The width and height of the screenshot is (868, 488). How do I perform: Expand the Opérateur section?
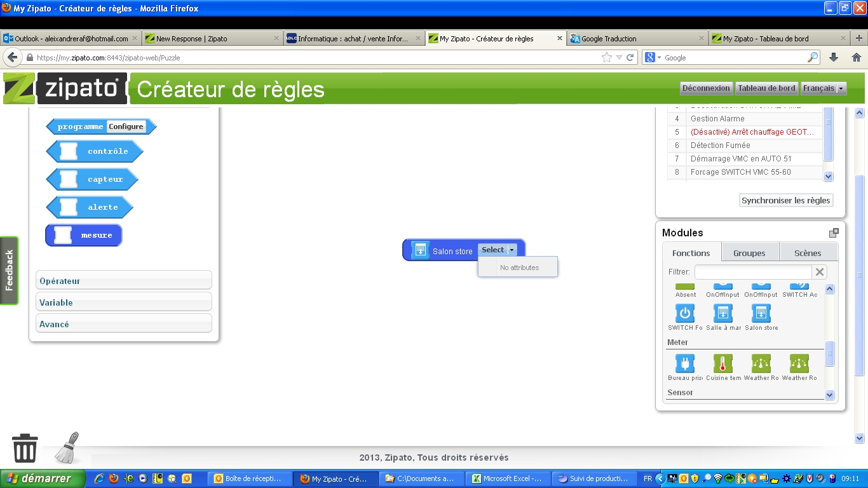tap(124, 281)
